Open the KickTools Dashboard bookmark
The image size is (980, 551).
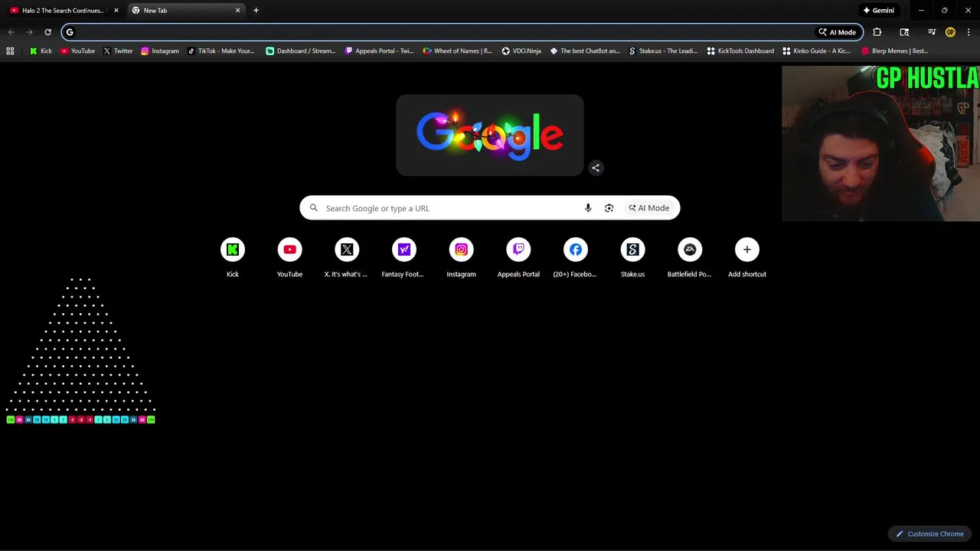(x=740, y=51)
